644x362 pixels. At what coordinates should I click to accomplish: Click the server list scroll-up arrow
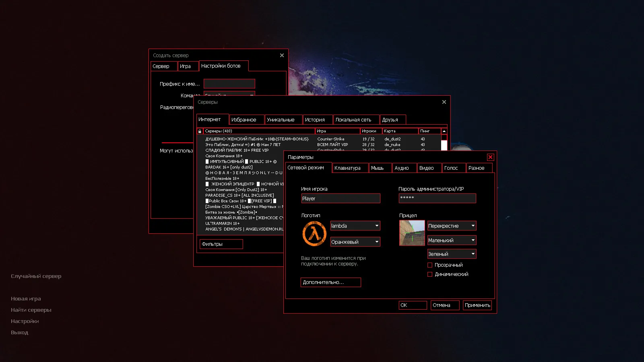444,131
